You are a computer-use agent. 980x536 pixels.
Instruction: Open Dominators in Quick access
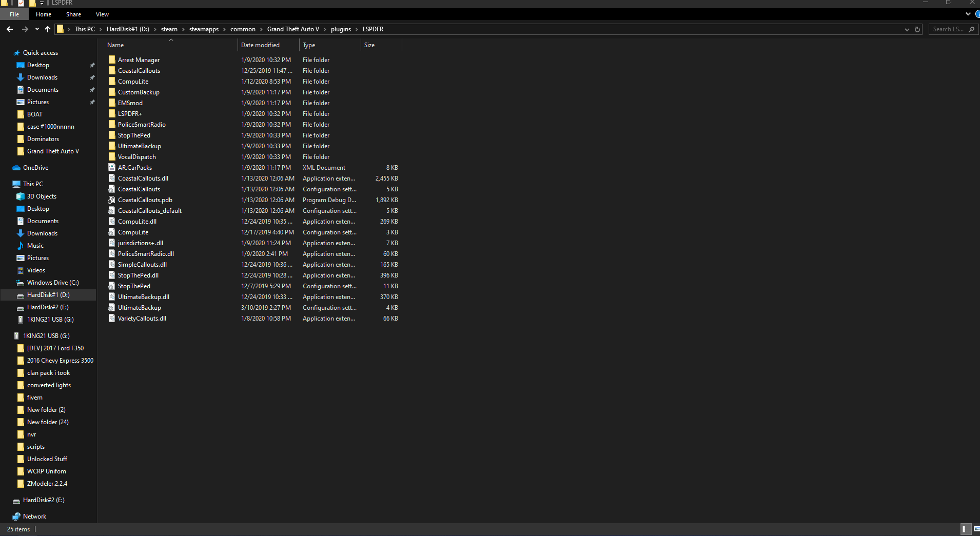43,139
